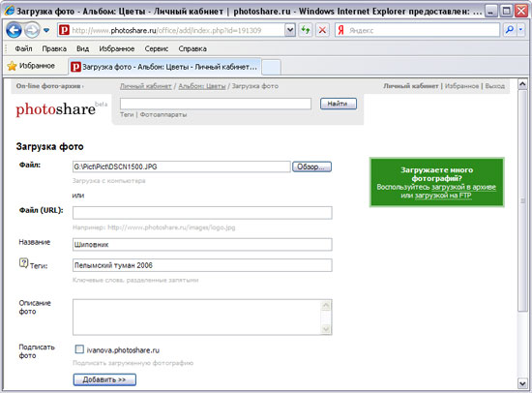Click the Обзор... browse button
Screen dimensions: 532x393
click(311, 166)
